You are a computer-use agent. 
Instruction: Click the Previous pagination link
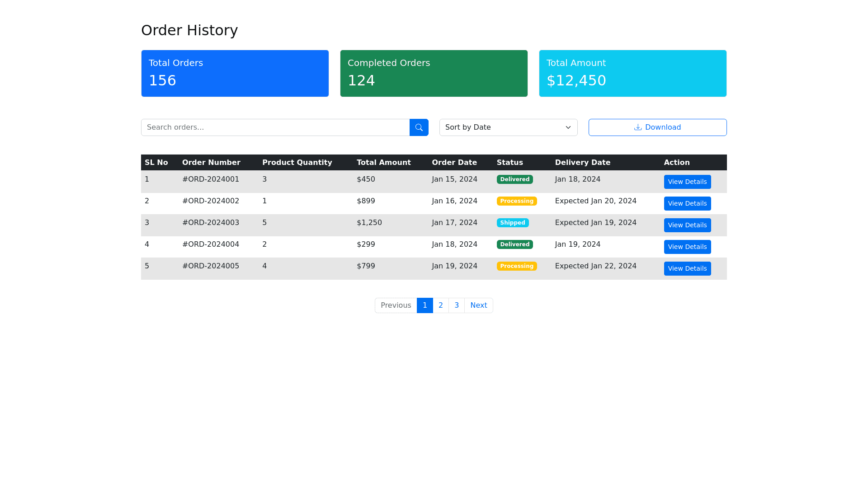pyautogui.click(x=396, y=305)
